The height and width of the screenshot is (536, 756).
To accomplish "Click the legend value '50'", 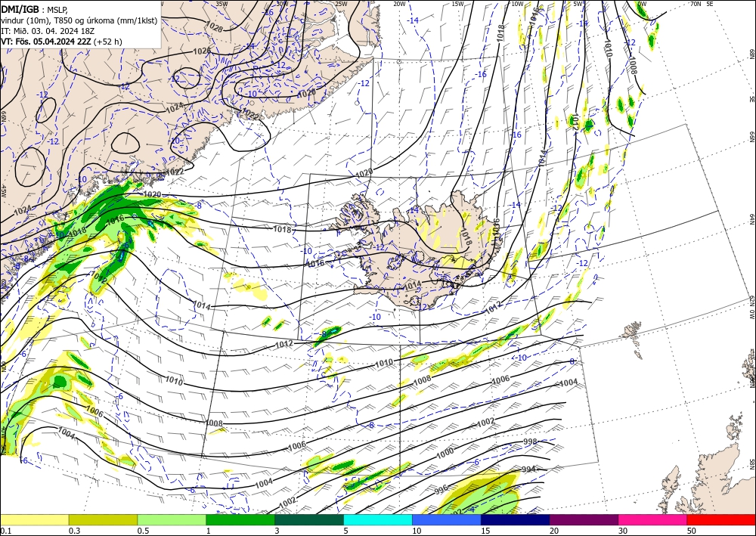I will pyautogui.click(x=692, y=531).
